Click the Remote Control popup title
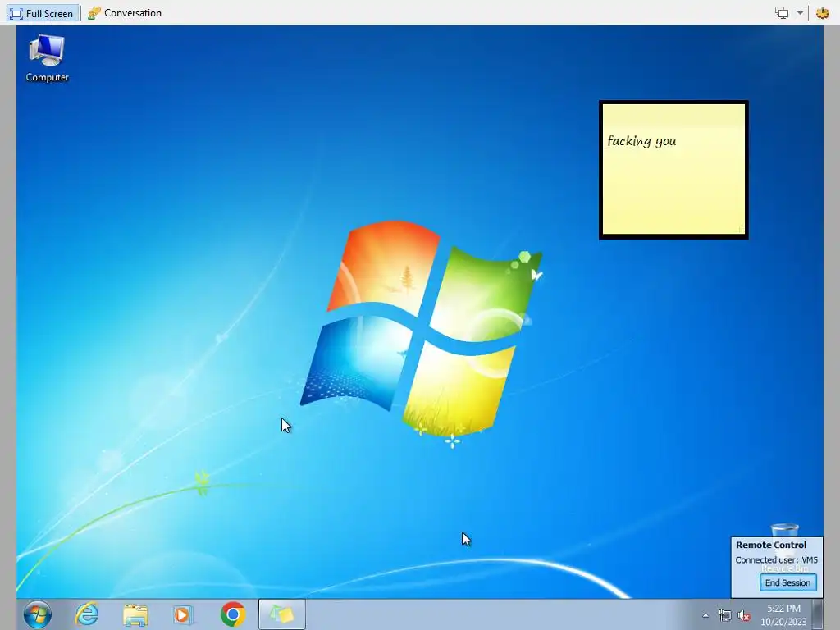The image size is (840, 630). [771, 545]
